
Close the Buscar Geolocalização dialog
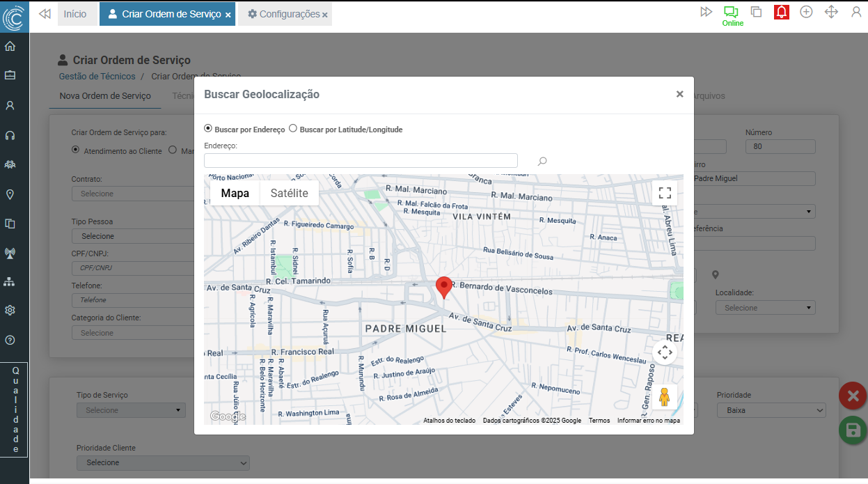point(679,94)
